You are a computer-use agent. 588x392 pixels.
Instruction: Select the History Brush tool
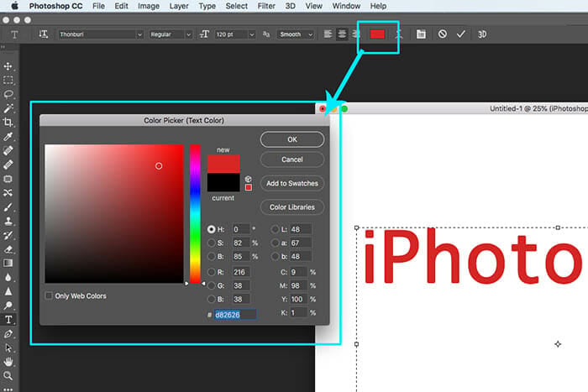point(8,235)
